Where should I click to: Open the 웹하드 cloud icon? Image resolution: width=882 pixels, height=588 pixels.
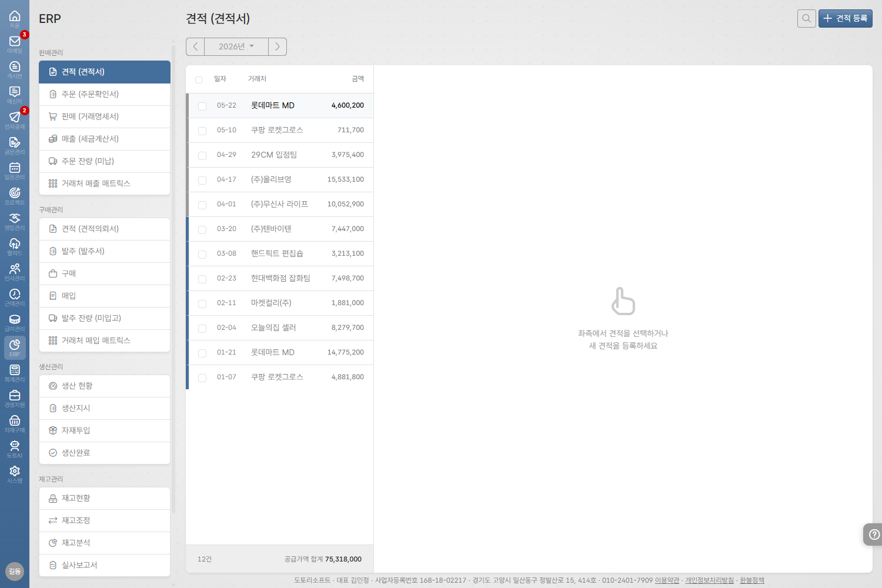click(x=15, y=246)
